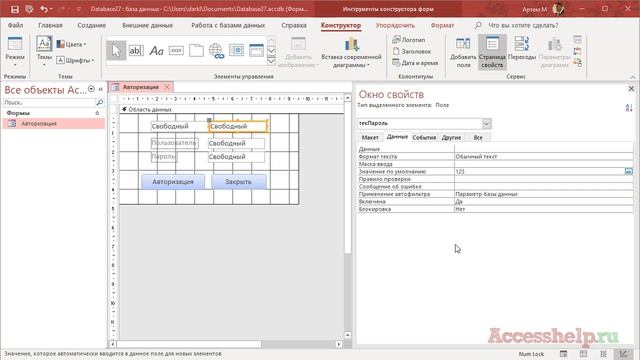Undo the last action in the title bar
Screen dimensions: 640x360
[44, 9]
